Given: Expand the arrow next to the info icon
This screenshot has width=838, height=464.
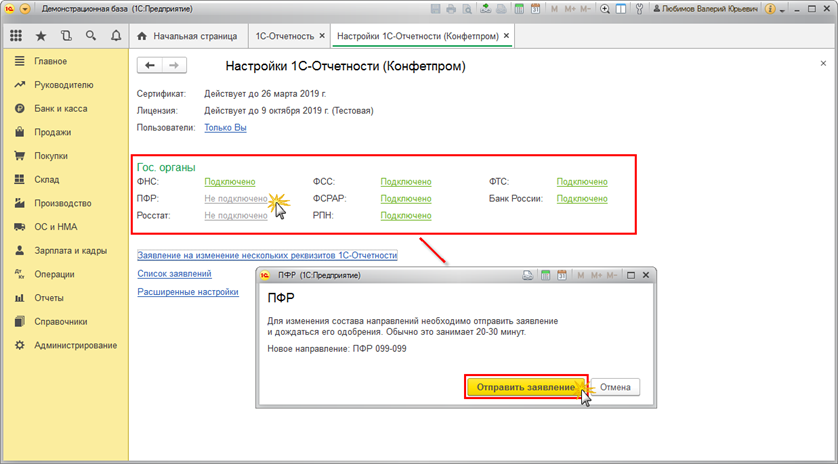Looking at the screenshot, I should click(x=782, y=10).
